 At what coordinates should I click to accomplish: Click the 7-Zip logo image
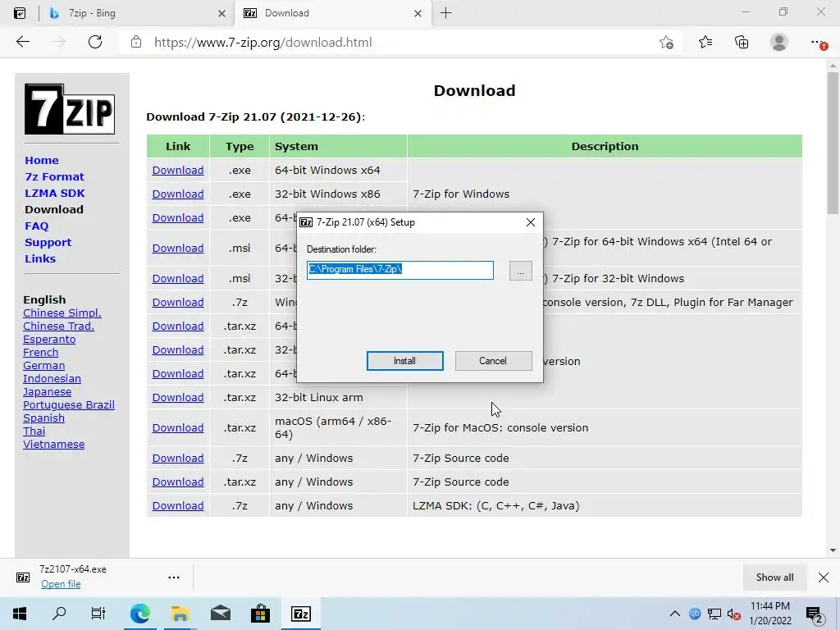click(x=70, y=109)
